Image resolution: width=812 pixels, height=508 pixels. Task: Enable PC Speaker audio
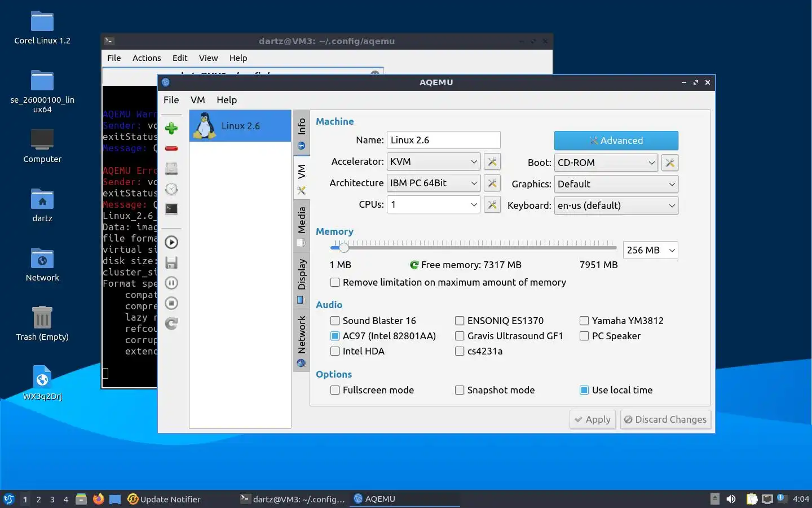coord(584,336)
